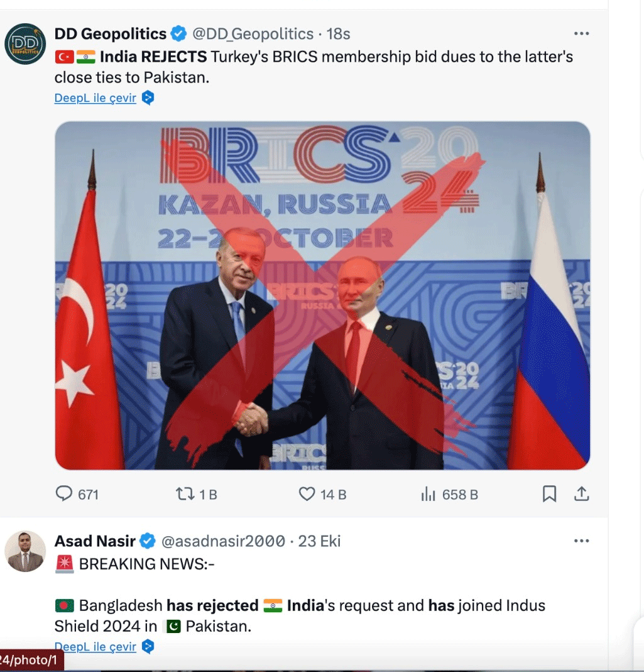Click the DD Geopolitics display name
The width and height of the screenshot is (644, 672).
click(x=111, y=33)
